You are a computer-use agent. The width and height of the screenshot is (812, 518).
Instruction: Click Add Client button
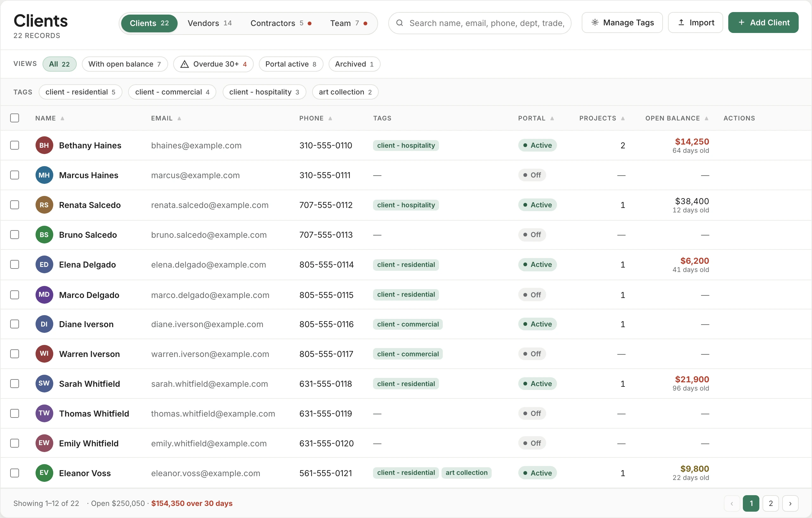[x=763, y=23]
